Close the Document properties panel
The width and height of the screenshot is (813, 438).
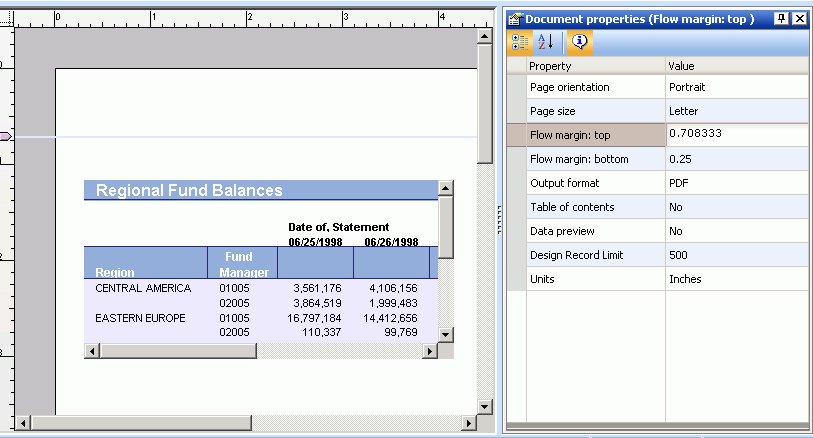point(800,19)
